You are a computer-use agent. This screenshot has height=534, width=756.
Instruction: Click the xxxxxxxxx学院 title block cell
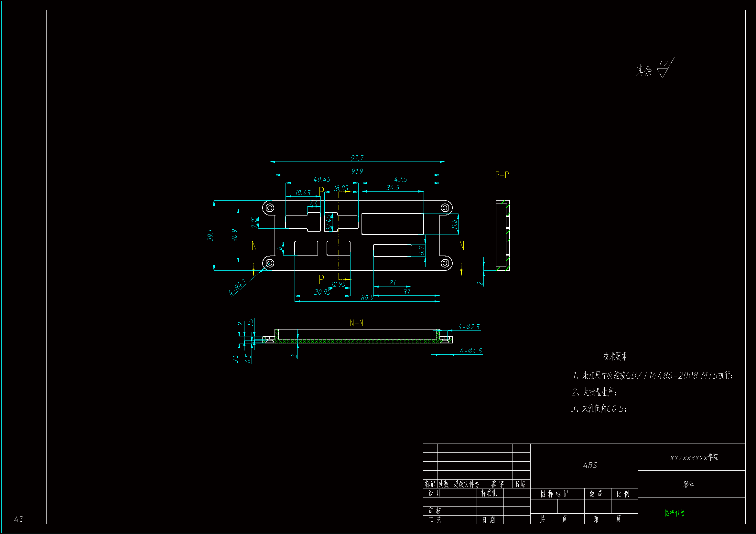[694, 457]
